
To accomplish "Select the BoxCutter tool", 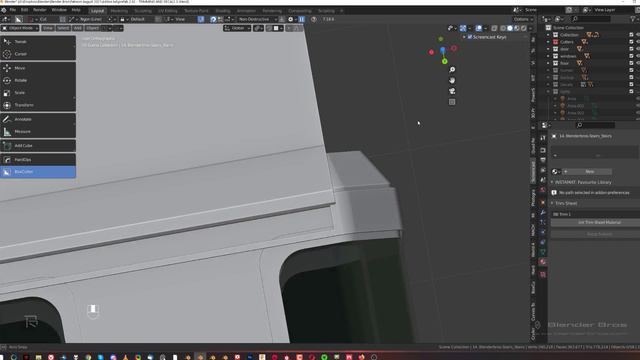I will pyautogui.click(x=38, y=172).
